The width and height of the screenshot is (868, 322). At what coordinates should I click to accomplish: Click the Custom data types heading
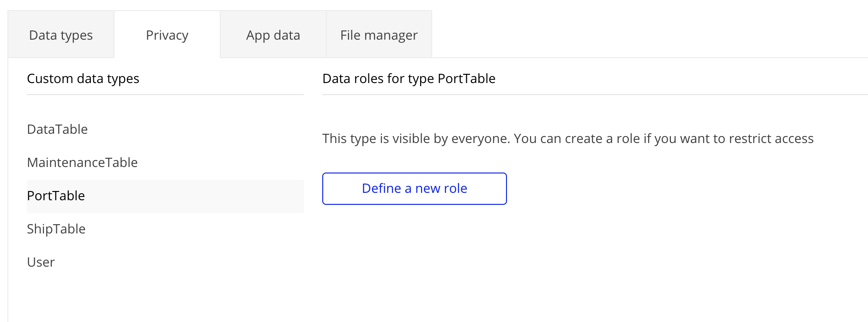(x=83, y=79)
